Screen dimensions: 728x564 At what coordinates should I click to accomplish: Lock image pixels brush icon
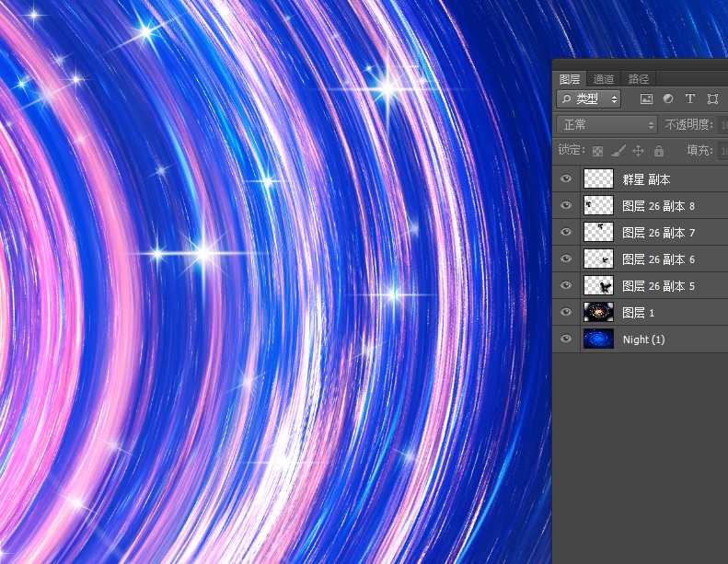[618, 150]
